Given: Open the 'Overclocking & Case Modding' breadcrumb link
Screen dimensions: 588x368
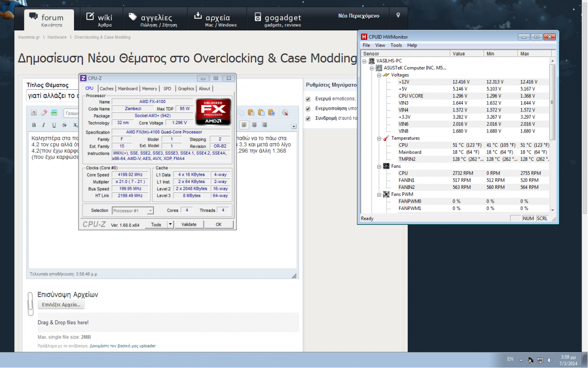Looking at the screenshot, I should (x=102, y=37).
